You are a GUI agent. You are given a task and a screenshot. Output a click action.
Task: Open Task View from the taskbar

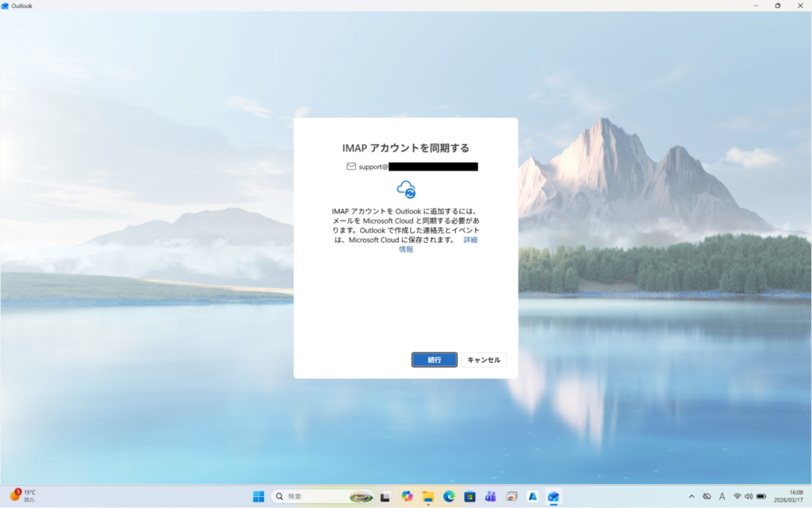pos(385,496)
